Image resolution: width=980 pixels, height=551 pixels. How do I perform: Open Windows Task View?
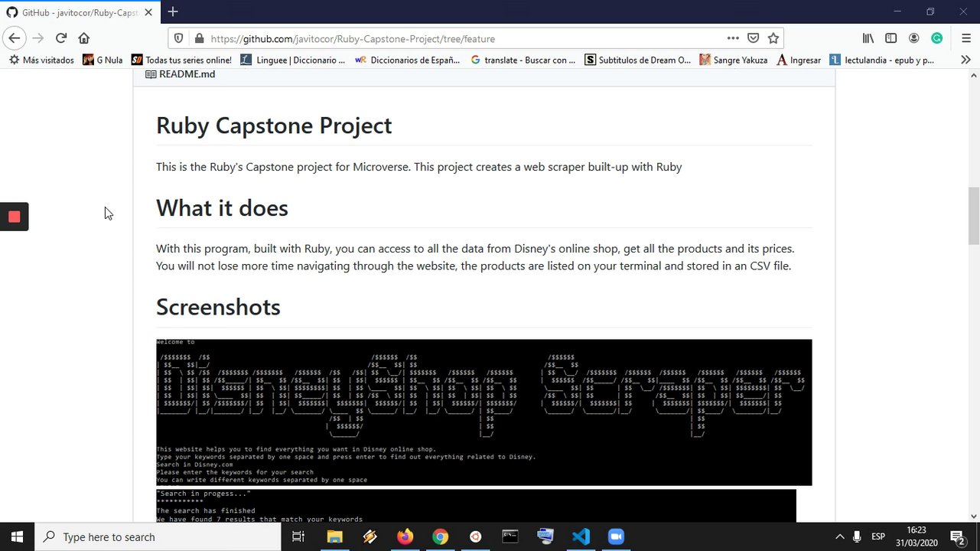click(298, 536)
